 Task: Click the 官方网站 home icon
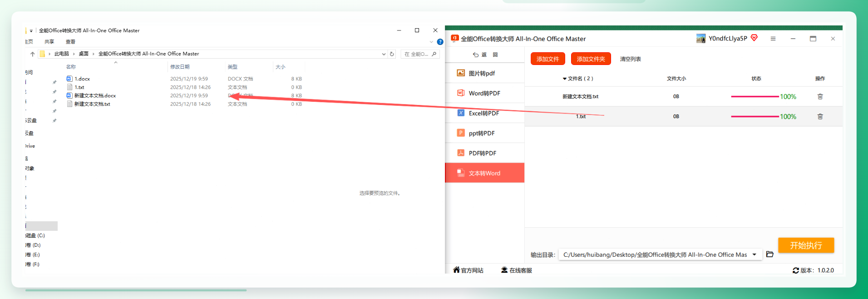(x=456, y=270)
